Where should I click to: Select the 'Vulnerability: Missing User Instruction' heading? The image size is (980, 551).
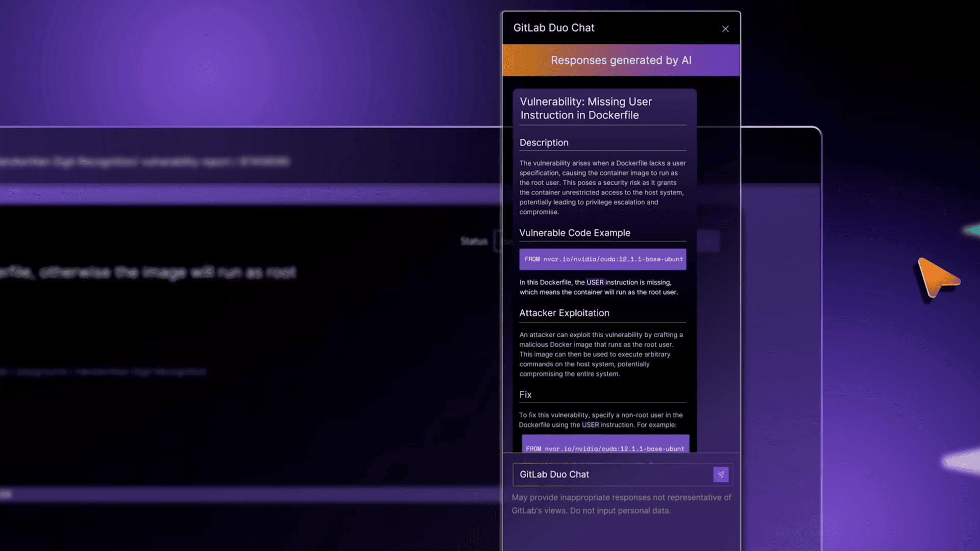pos(585,108)
